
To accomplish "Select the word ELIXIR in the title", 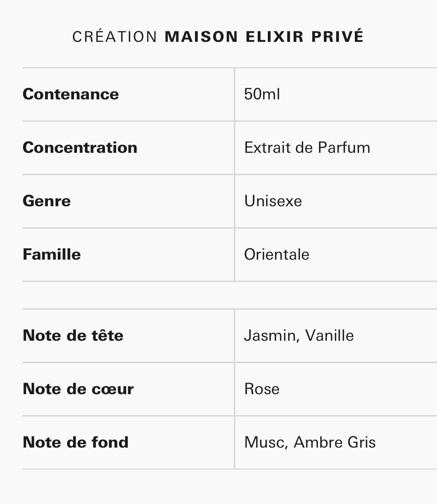I will [x=275, y=37].
